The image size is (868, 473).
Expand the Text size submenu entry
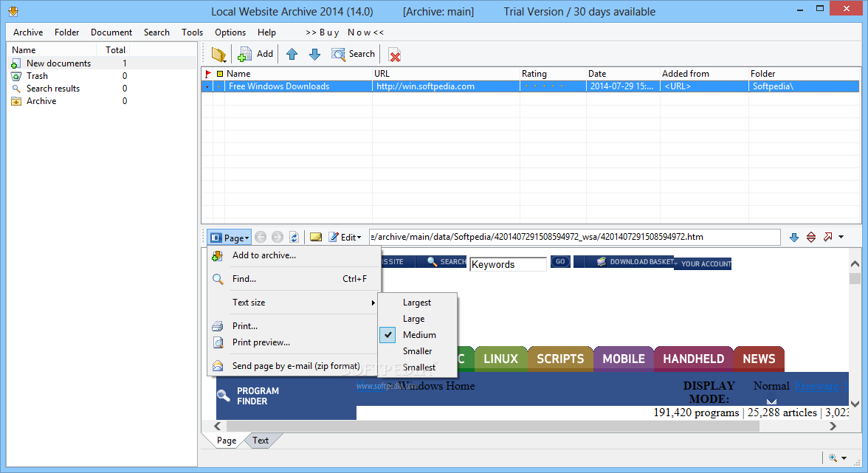[x=292, y=303]
